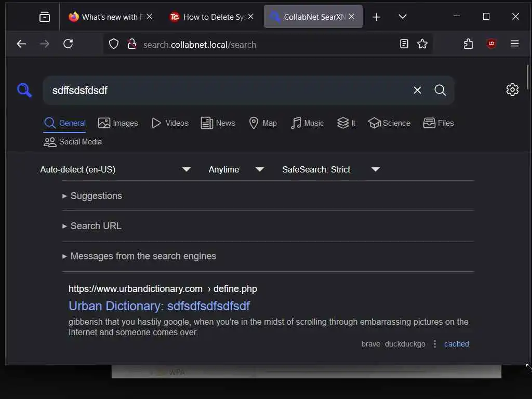532x399 pixels.
Task: Open Firefox tab overview icon
Action: coord(45,17)
